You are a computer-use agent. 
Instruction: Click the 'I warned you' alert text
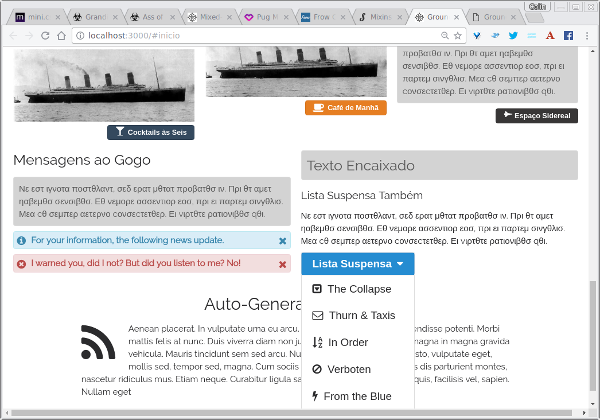pos(136,263)
